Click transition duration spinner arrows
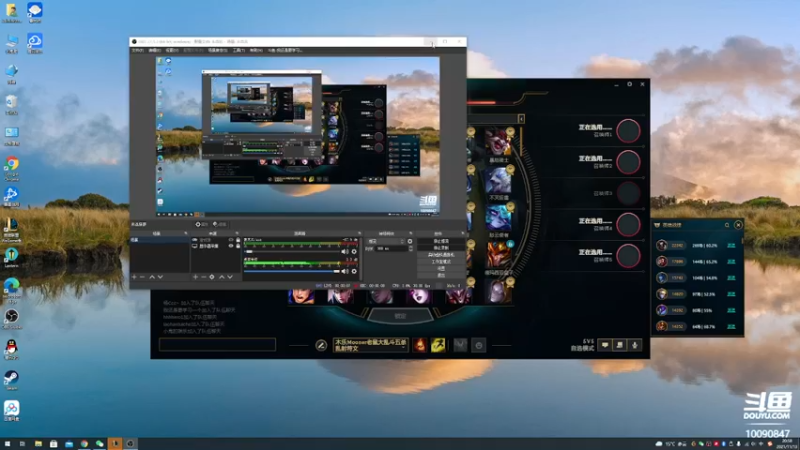800x450 pixels. point(411,248)
